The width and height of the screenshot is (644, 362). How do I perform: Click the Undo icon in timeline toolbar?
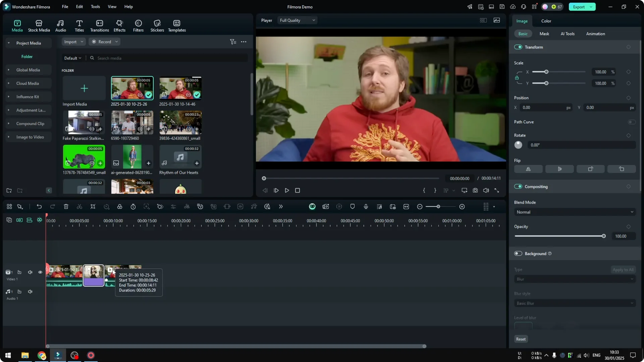[39, 206]
